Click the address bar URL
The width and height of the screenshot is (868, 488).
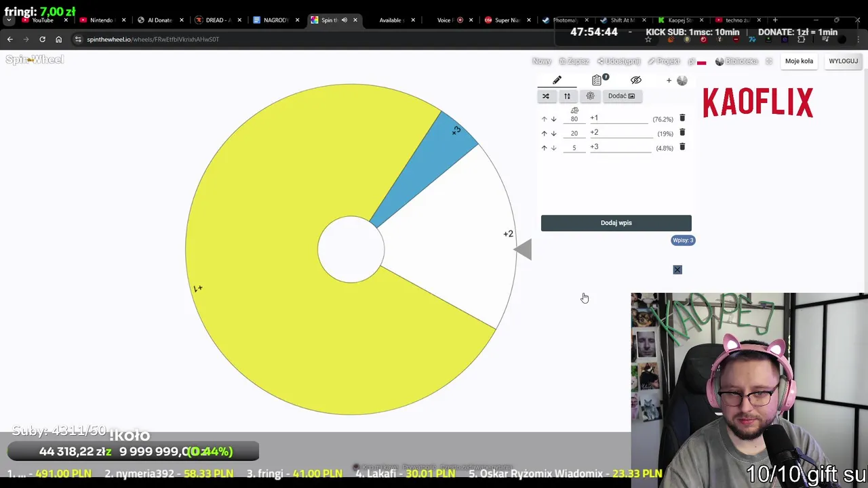pos(153,39)
